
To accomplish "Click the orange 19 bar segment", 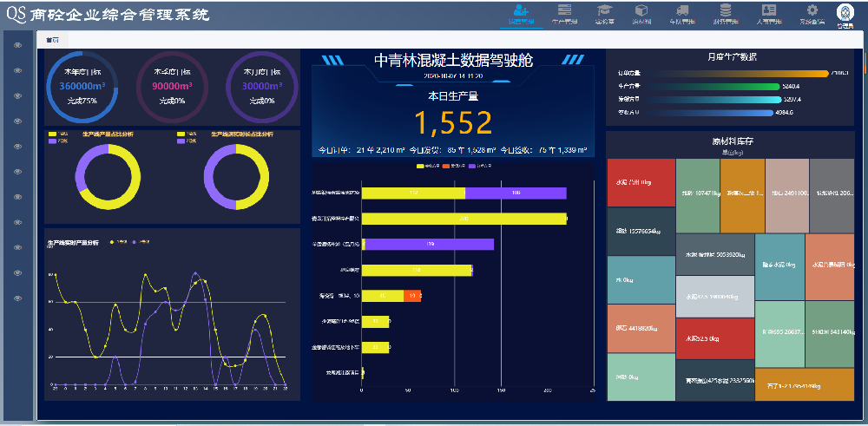I will (x=412, y=296).
